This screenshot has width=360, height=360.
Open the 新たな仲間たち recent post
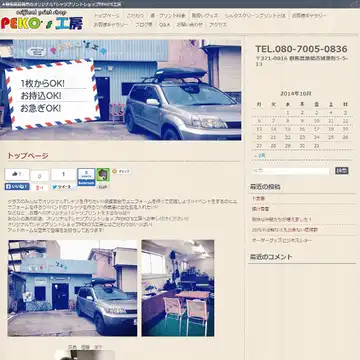click(x=282, y=219)
